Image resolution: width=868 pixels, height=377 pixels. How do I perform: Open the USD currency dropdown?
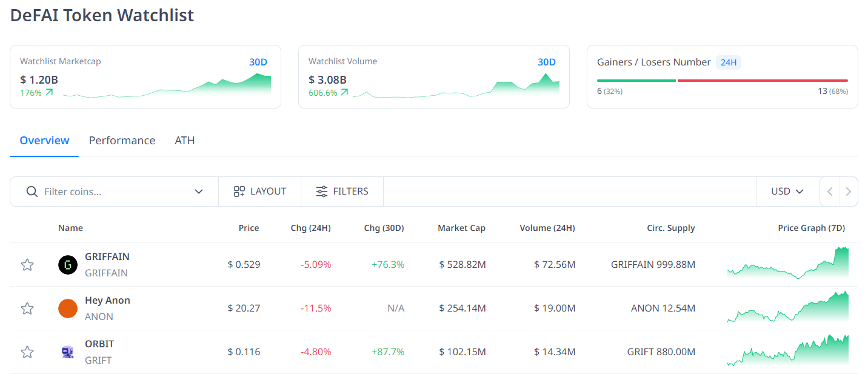[x=787, y=192]
